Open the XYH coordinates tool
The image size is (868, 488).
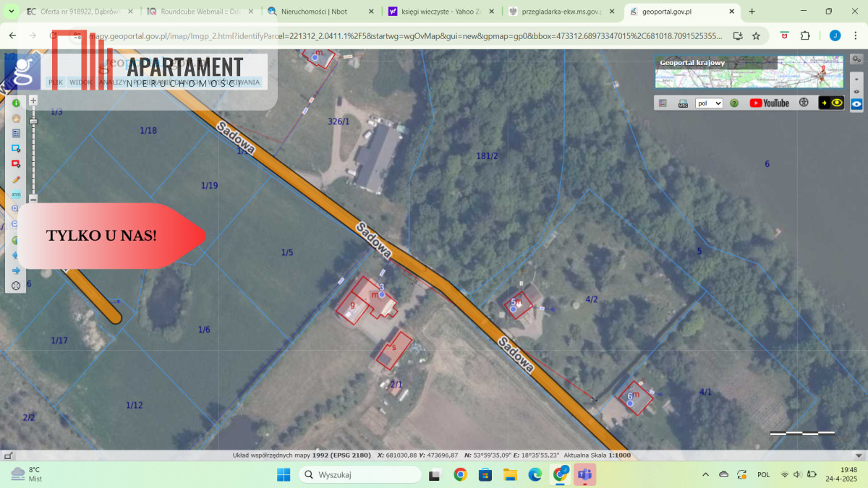click(16, 194)
